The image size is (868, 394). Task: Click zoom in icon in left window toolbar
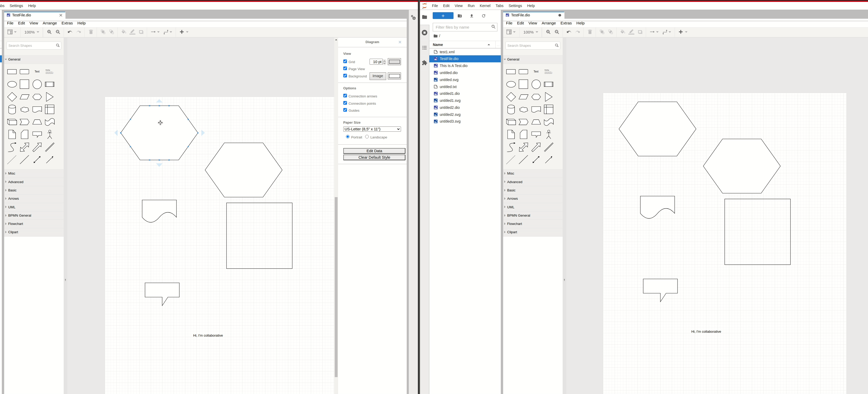coord(49,32)
